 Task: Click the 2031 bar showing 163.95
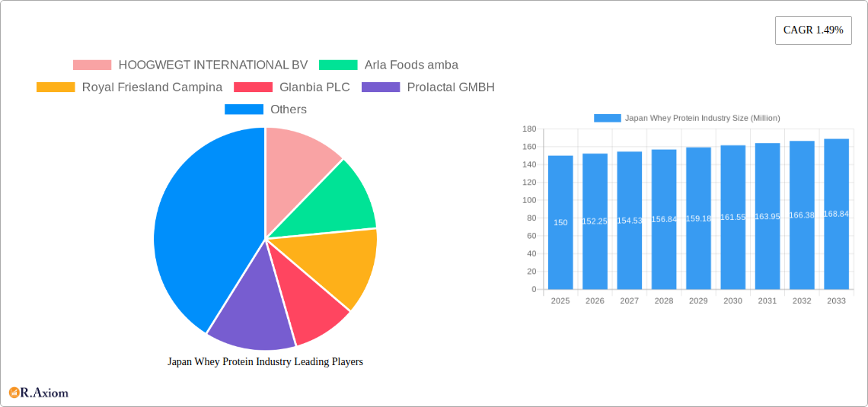click(x=767, y=216)
